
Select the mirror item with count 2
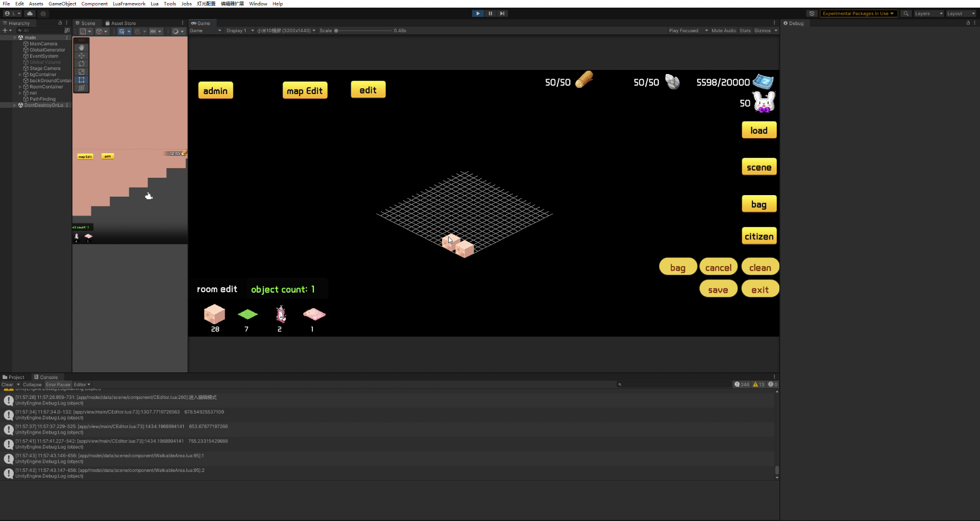[280, 314]
